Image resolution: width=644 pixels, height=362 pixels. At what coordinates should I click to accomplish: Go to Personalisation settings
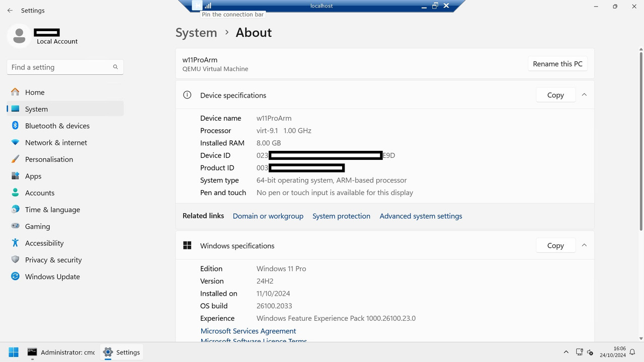[x=65, y=159]
